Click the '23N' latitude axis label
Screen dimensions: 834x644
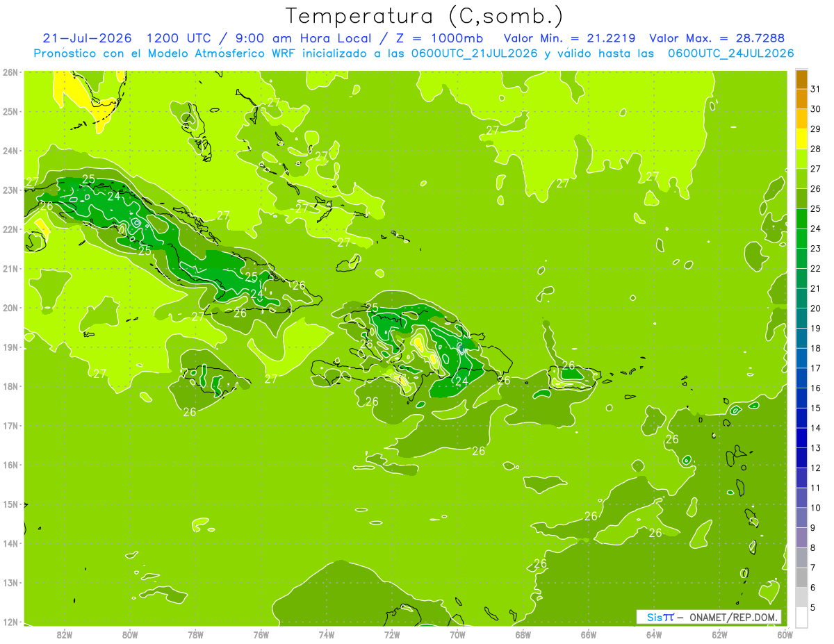click(10, 190)
